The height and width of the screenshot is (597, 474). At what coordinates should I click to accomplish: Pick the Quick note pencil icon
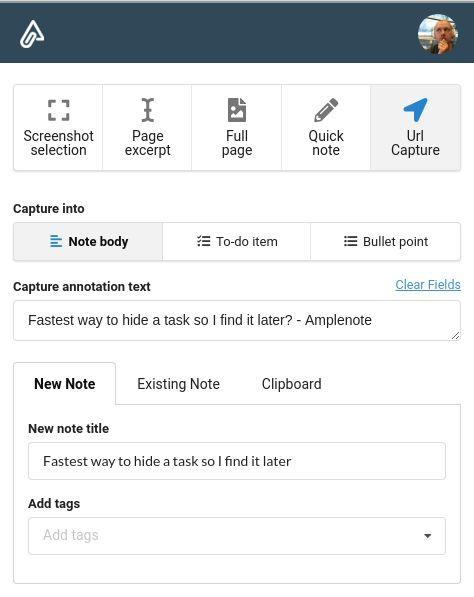326,110
